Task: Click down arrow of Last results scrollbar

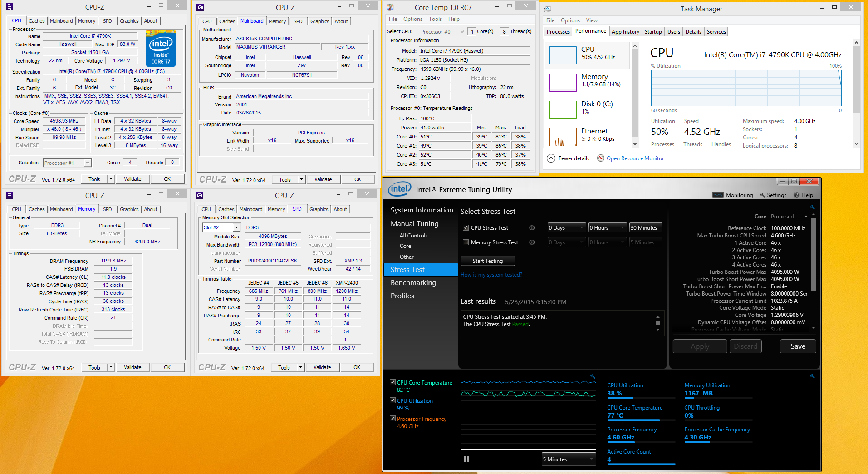Action: click(x=658, y=330)
